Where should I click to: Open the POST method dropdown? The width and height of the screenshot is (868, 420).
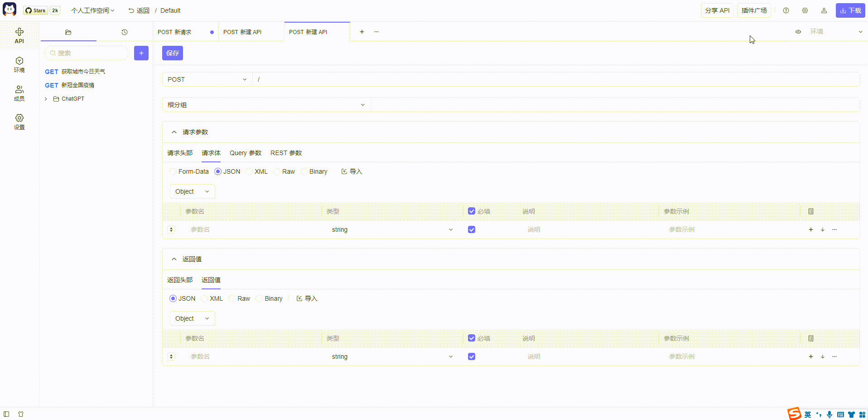pos(207,79)
